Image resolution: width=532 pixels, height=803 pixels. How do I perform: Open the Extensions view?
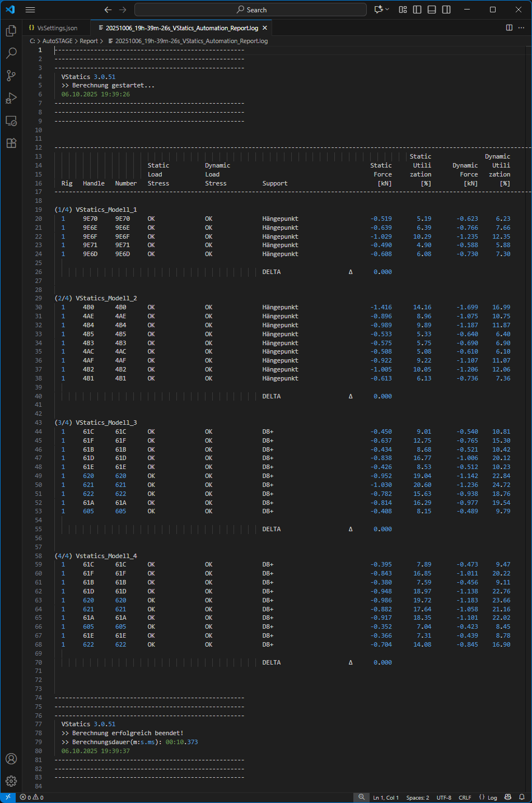click(11, 143)
